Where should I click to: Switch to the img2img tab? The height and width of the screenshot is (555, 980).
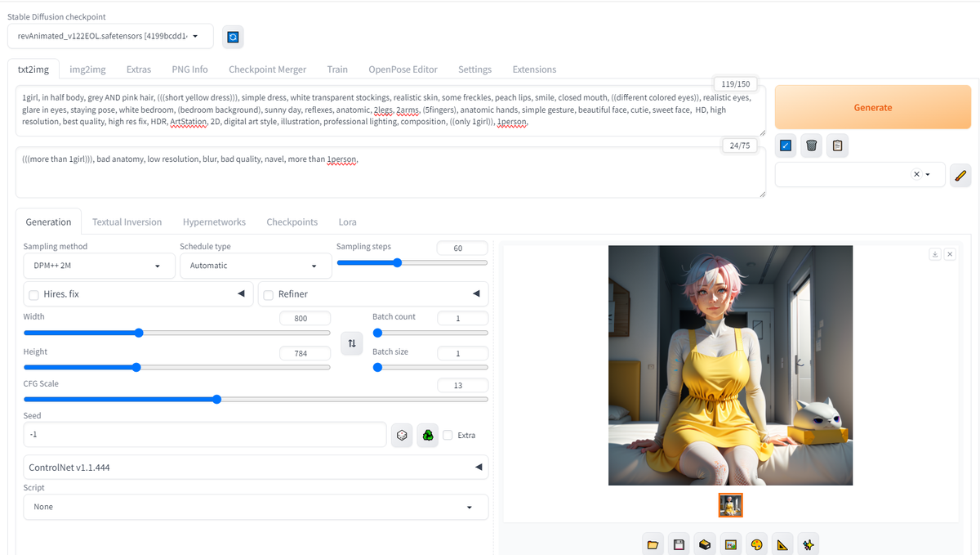coord(87,69)
